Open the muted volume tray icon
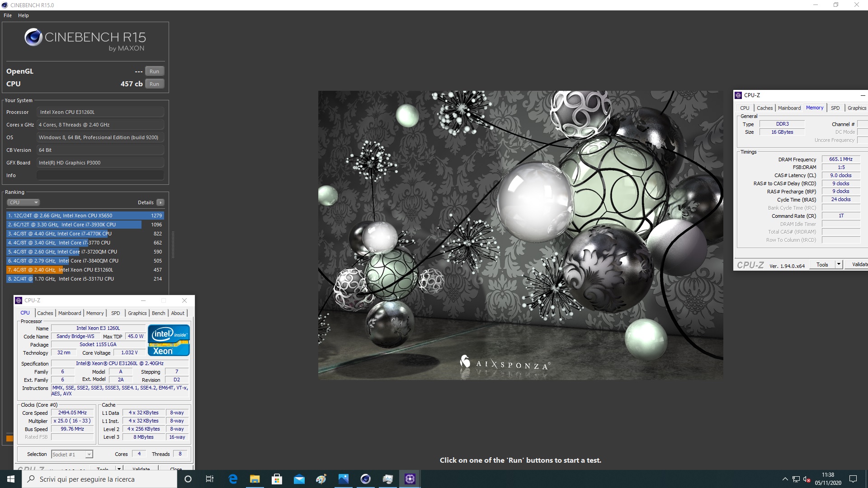 (807, 479)
